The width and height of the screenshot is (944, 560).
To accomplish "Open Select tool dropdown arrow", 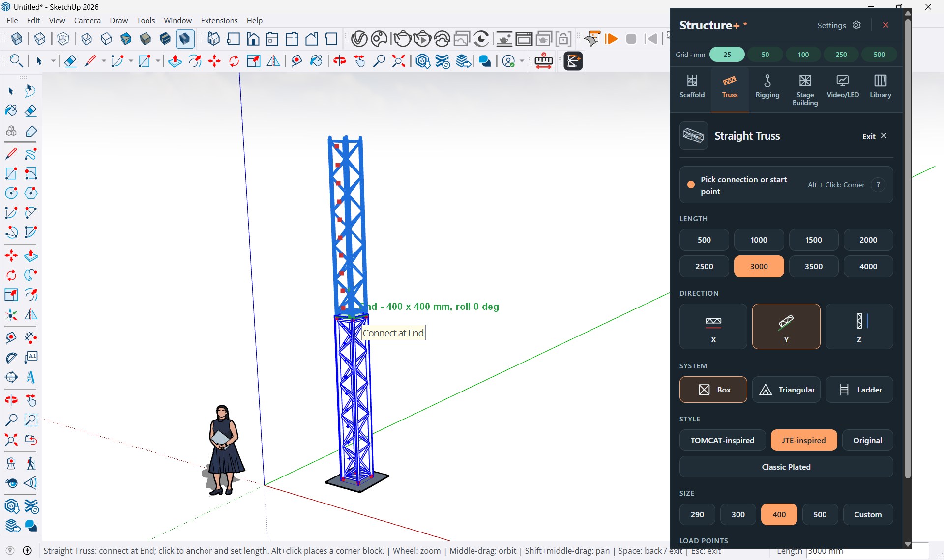I will coord(53,61).
